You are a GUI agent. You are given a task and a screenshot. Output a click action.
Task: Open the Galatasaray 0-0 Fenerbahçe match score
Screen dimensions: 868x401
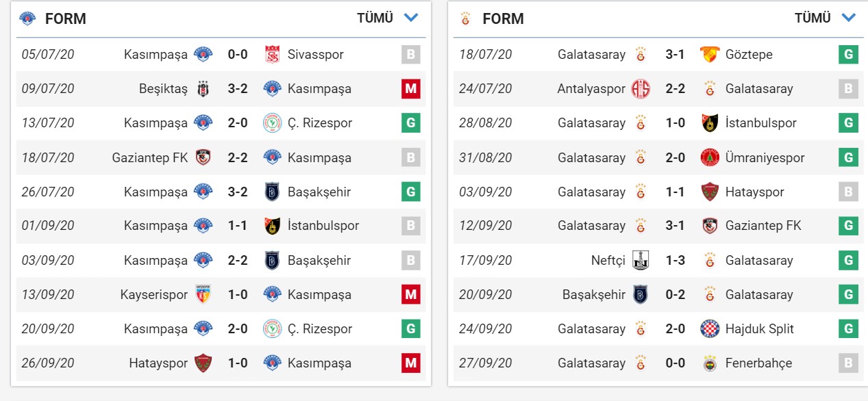coord(675,363)
